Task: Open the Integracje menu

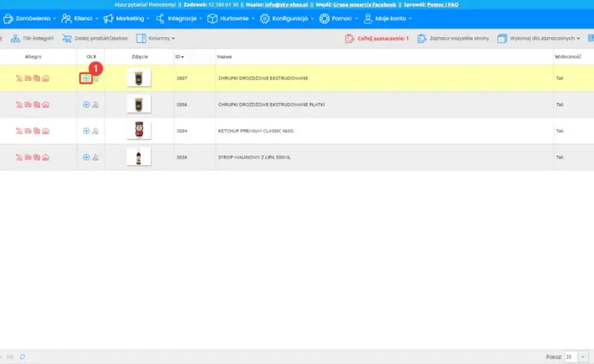Action: [179, 18]
